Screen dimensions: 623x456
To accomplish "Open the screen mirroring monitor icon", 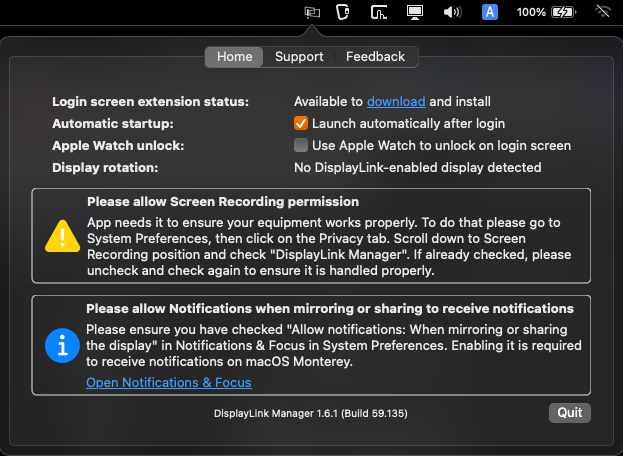I will coord(415,12).
